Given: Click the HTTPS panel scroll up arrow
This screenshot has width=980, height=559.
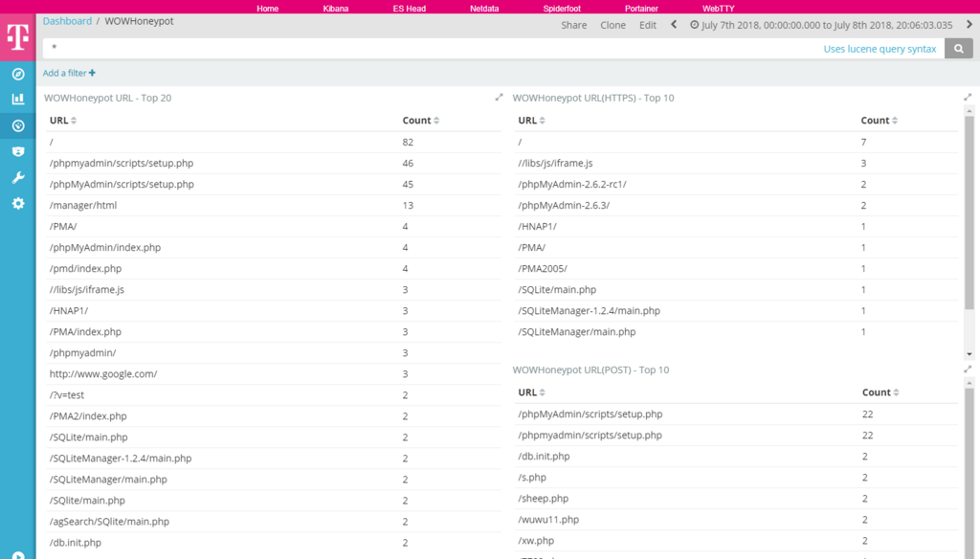Looking at the screenshot, I should pos(969,111).
